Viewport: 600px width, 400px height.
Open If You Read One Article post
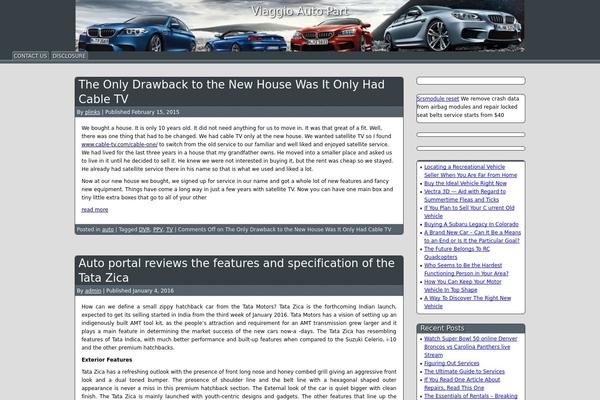[x=462, y=384]
